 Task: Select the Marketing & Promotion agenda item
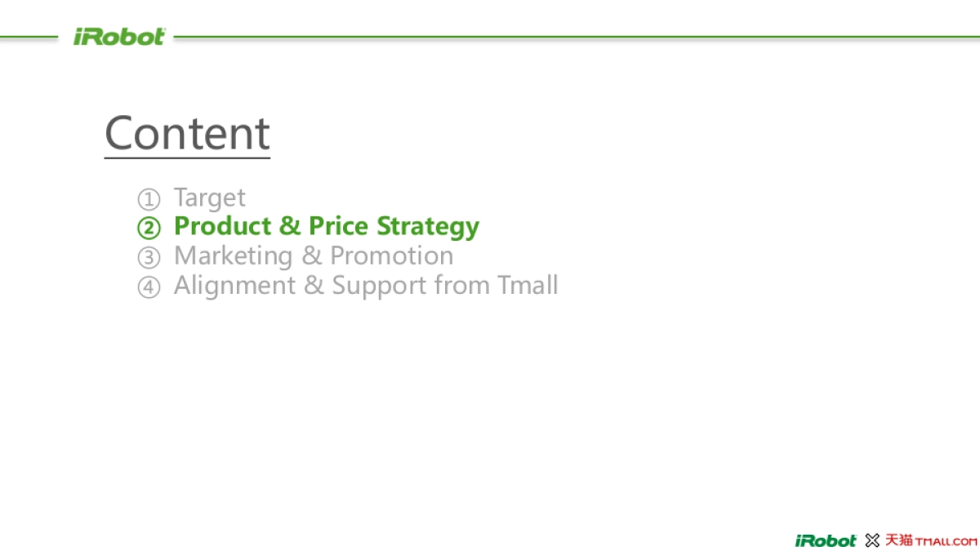tap(314, 256)
